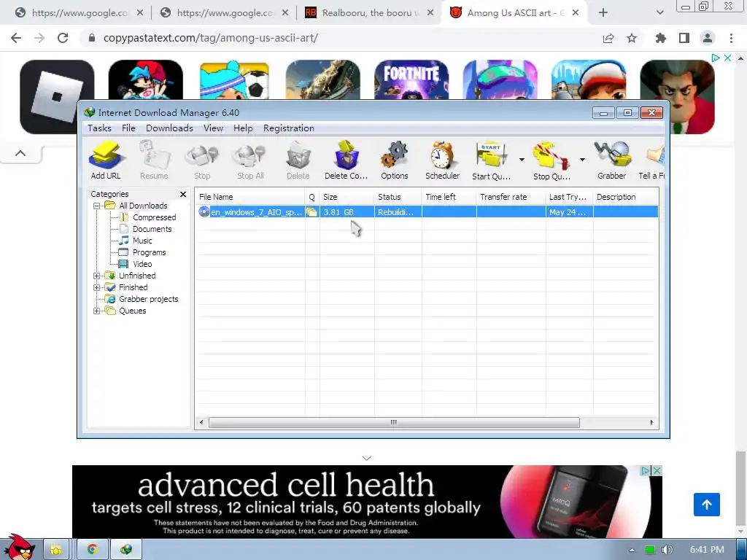This screenshot has height=560, width=747.
Task: Open the Help menu
Action: point(243,128)
